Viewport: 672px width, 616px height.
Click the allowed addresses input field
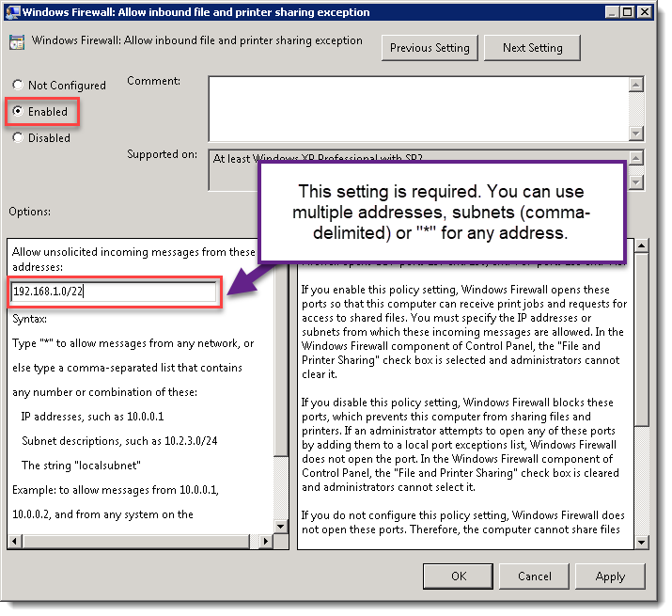click(114, 292)
